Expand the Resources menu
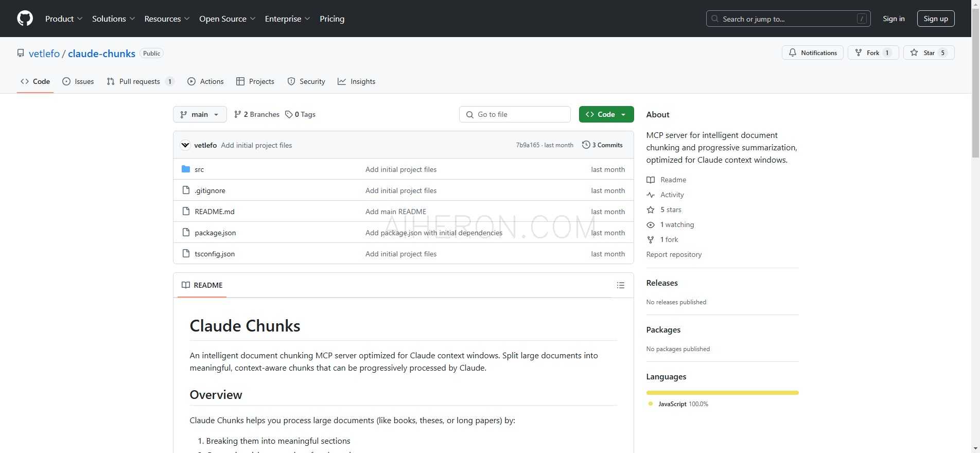980x453 pixels. click(x=167, y=19)
